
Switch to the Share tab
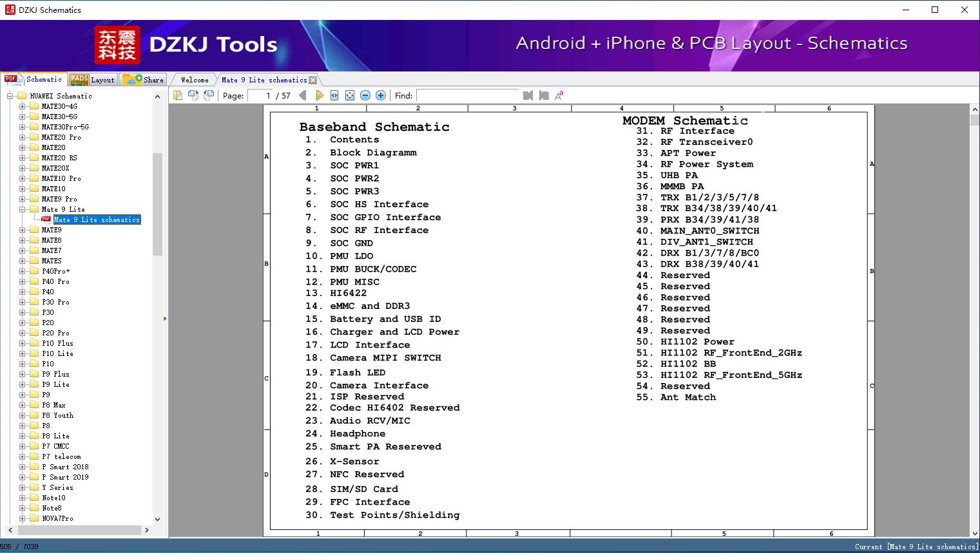pos(143,80)
